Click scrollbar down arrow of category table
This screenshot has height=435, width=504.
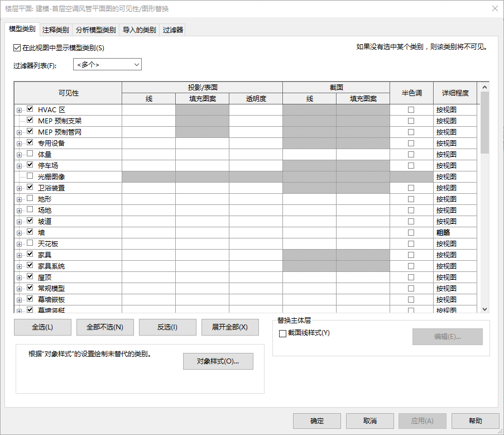484,309
